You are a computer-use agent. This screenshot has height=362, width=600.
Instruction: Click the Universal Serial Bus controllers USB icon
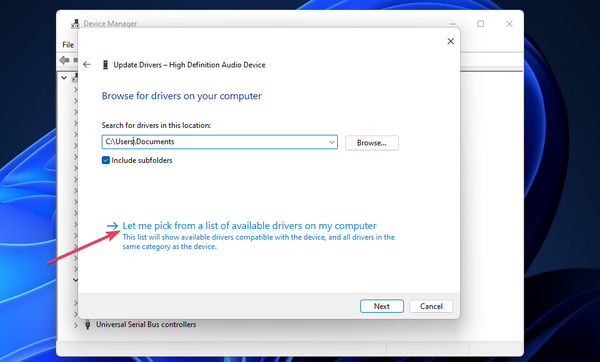coord(87,324)
